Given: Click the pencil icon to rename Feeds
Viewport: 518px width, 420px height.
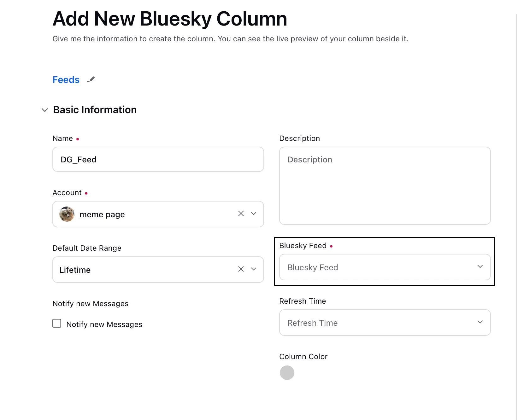Looking at the screenshot, I should pos(91,79).
